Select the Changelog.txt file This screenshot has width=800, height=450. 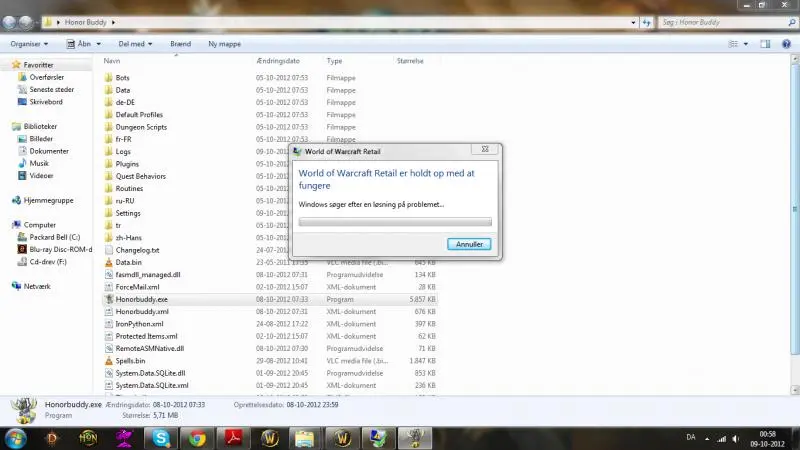(x=137, y=250)
